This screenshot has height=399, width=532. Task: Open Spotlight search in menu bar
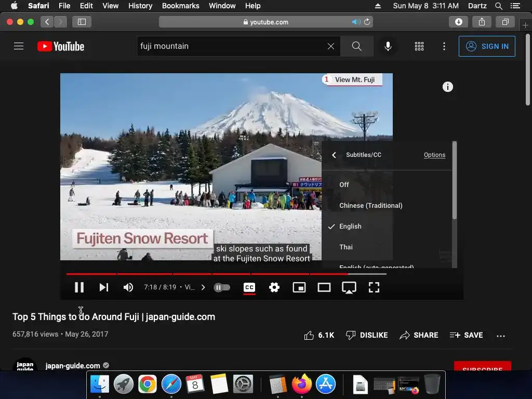coord(498,6)
